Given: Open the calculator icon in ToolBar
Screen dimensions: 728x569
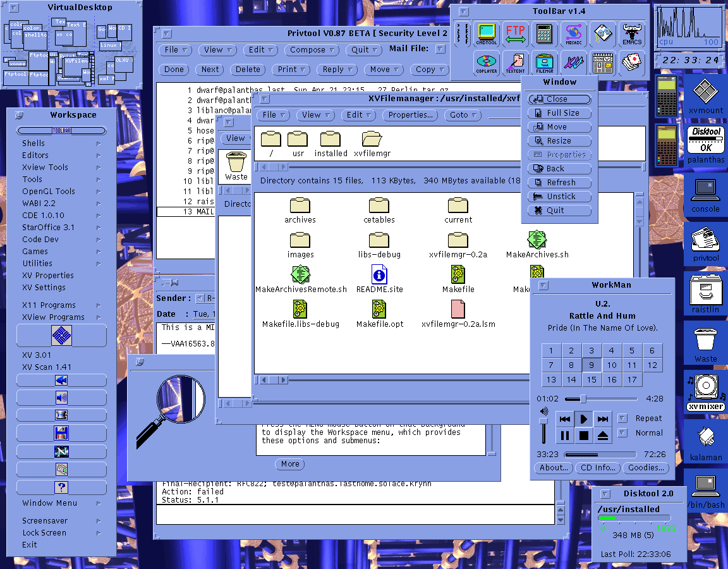Looking at the screenshot, I should click(544, 34).
